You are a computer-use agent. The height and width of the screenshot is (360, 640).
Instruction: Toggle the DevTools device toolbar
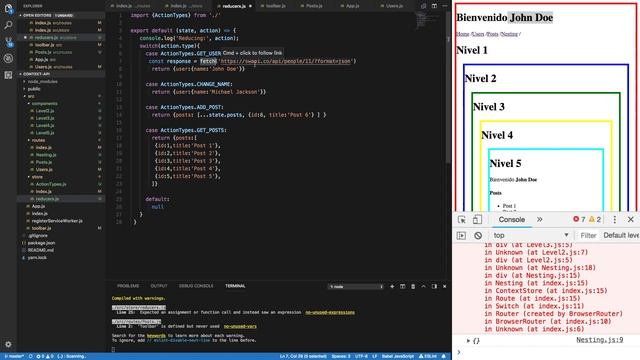(477, 220)
